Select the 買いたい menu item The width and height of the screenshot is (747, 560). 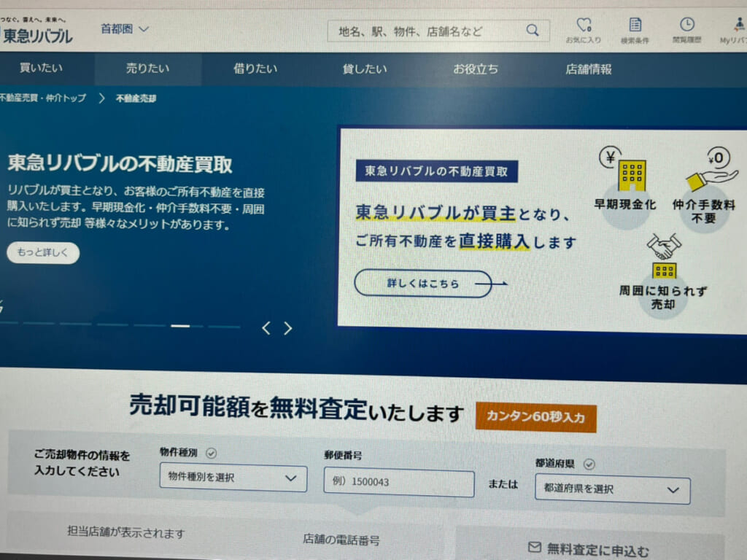click(x=41, y=68)
